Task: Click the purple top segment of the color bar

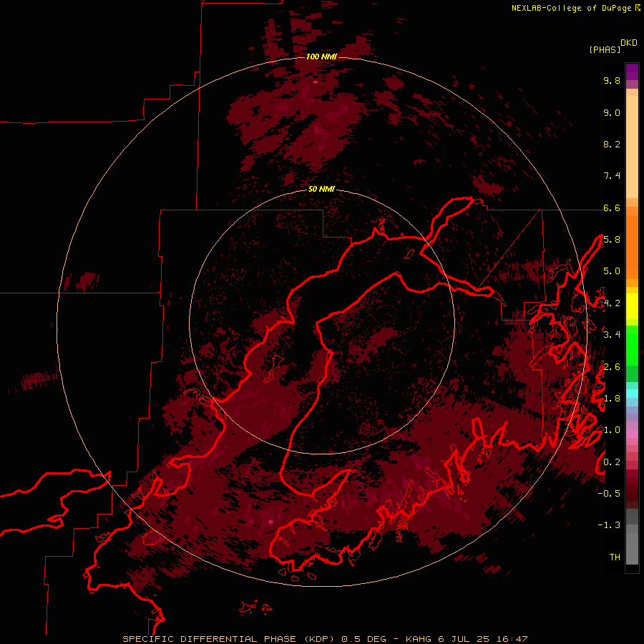Action: [x=632, y=72]
